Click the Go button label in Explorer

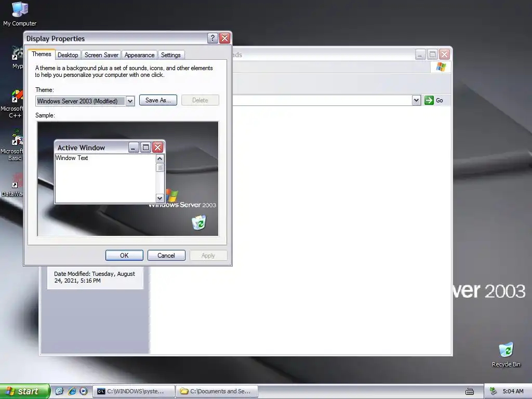click(440, 100)
